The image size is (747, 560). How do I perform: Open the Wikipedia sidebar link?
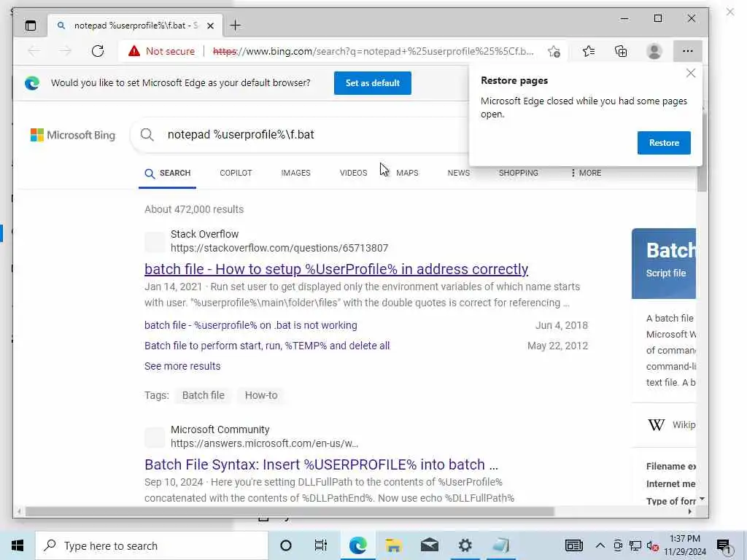(x=672, y=425)
